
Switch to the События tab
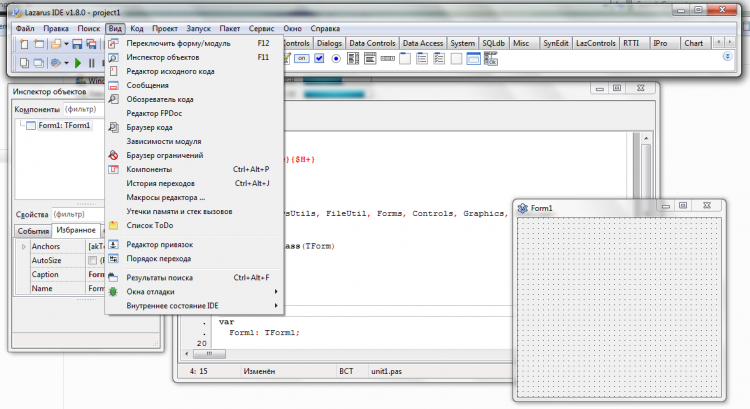pyautogui.click(x=33, y=230)
